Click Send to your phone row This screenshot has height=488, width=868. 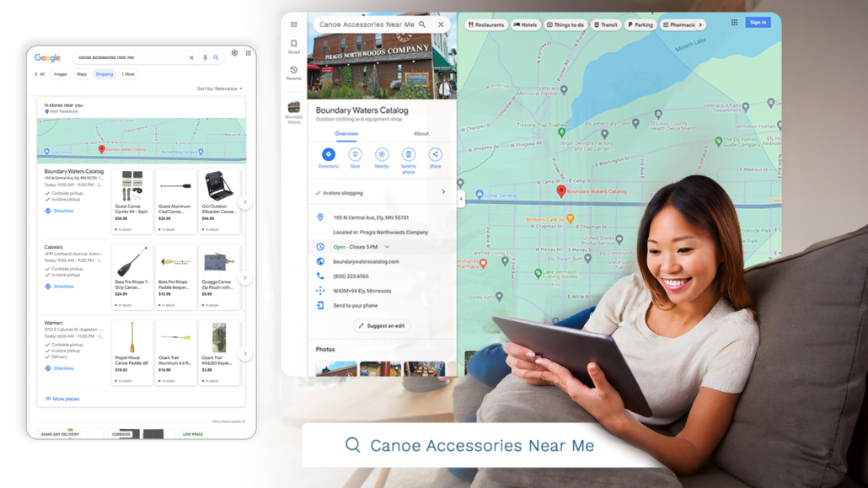381,305
